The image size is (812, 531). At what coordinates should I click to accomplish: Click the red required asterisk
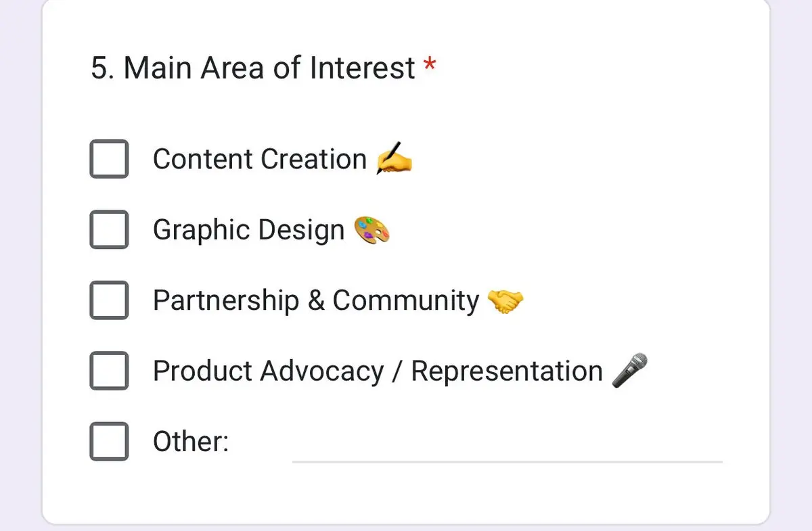[430, 66]
